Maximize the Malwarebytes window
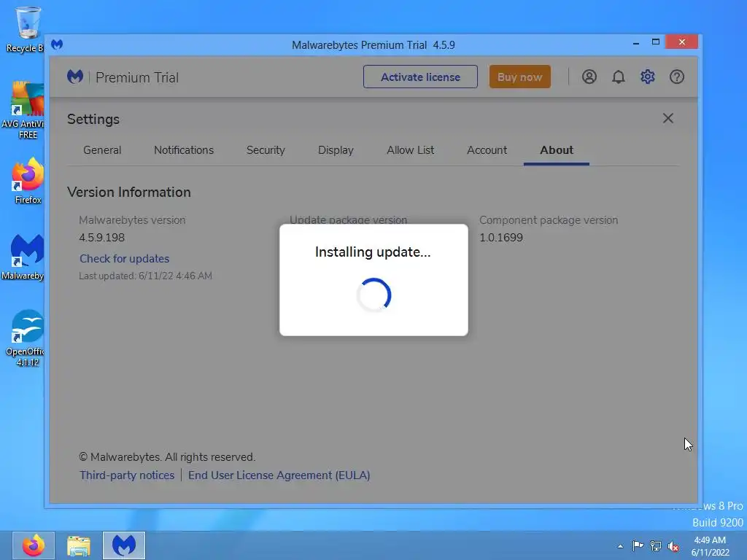Screen dimensions: 747x560 coord(656,42)
